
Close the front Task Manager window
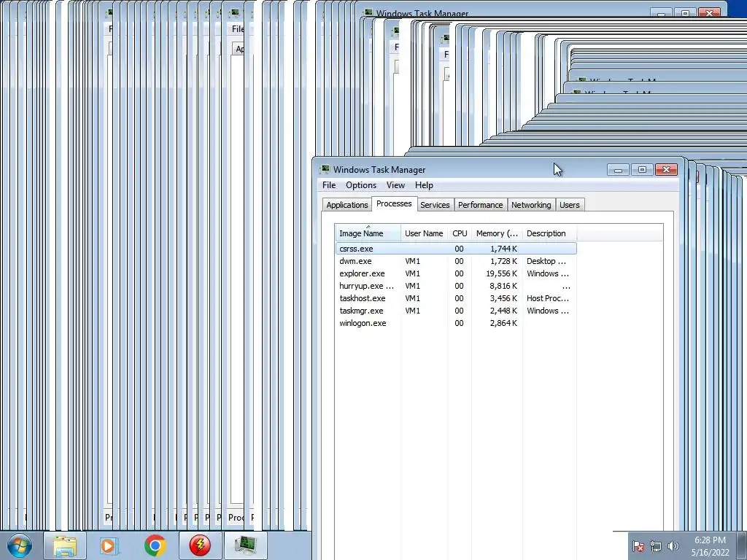(667, 169)
